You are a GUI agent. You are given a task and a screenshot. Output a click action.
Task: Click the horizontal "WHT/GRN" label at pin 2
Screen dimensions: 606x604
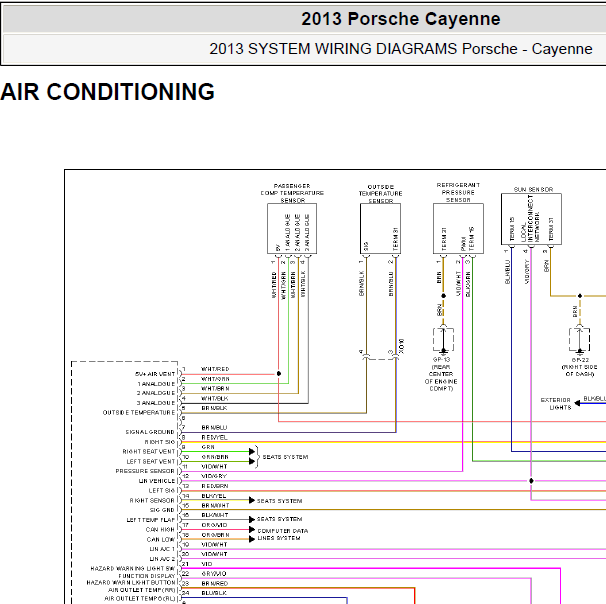point(215,379)
